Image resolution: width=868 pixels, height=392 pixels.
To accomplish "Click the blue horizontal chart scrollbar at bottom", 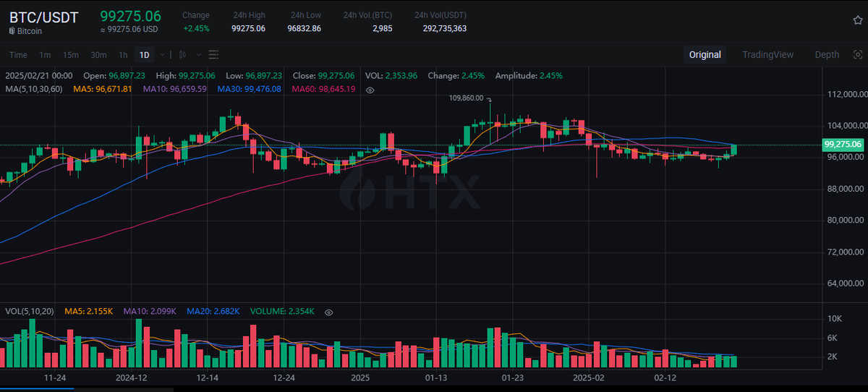I will [x=37, y=389].
